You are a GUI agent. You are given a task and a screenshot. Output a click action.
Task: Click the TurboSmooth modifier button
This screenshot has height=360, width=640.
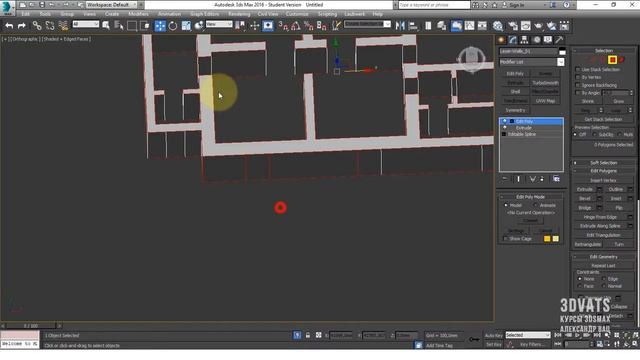pos(546,83)
